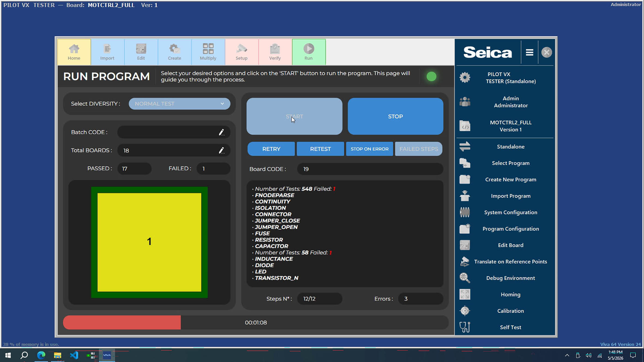The image size is (644, 362).
Task: Click the Homing icon
Action: tap(465, 294)
